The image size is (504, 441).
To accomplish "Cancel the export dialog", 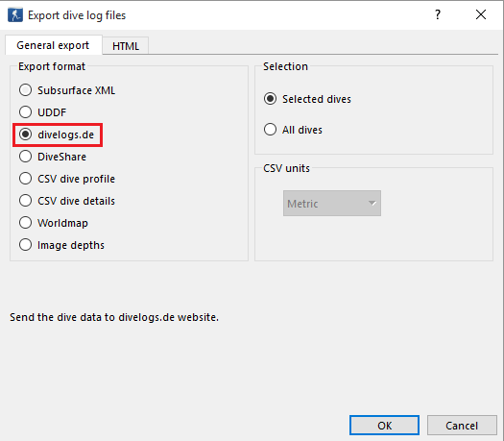I will 462,426.
